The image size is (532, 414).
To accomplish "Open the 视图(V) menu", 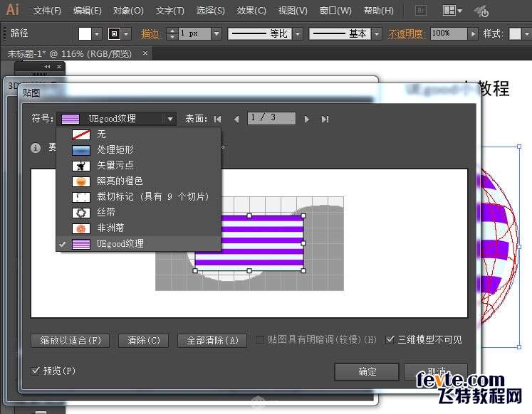I will pyautogui.click(x=293, y=11).
